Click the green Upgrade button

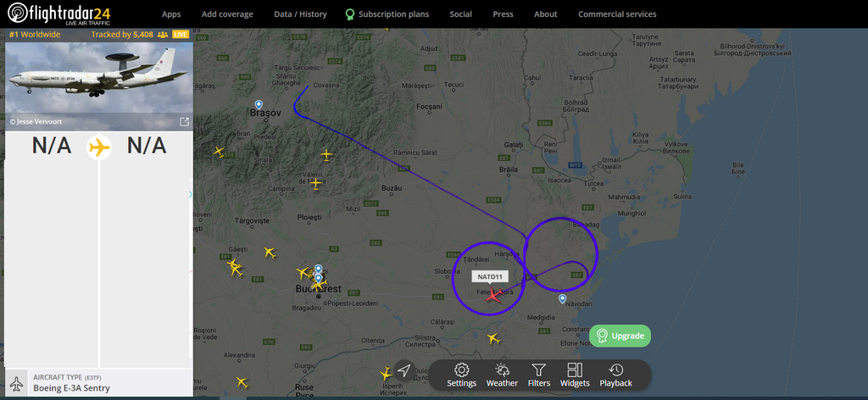pyautogui.click(x=620, y=336)
